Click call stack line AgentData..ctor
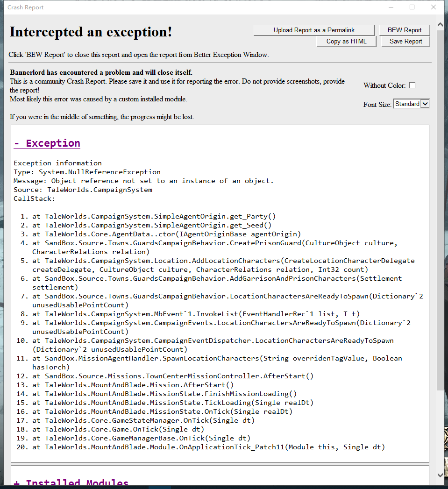Viewport: 448px width, 489px height. [167, 234]
